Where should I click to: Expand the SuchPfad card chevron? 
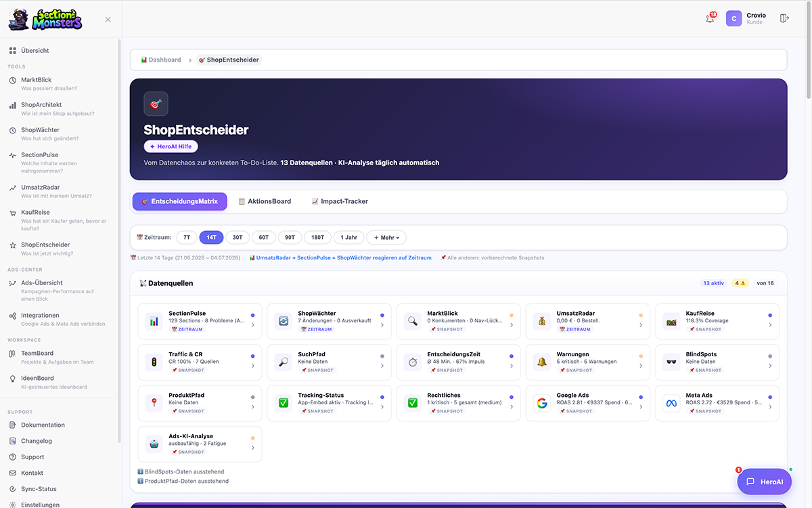tap(382, 366)
